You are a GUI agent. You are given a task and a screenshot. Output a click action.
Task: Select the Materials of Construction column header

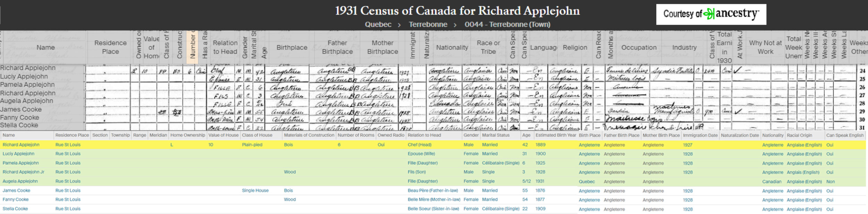click(309, 135)
